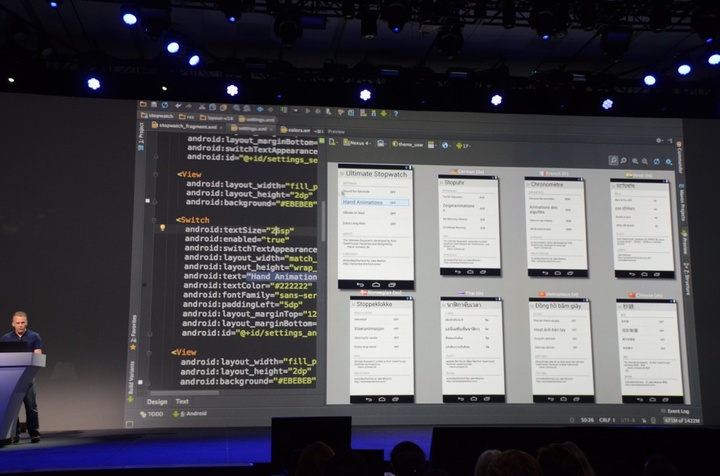Click the Open folder toolbar icon
Viewport: 720px width, 476px height.
tap(143, 105)
